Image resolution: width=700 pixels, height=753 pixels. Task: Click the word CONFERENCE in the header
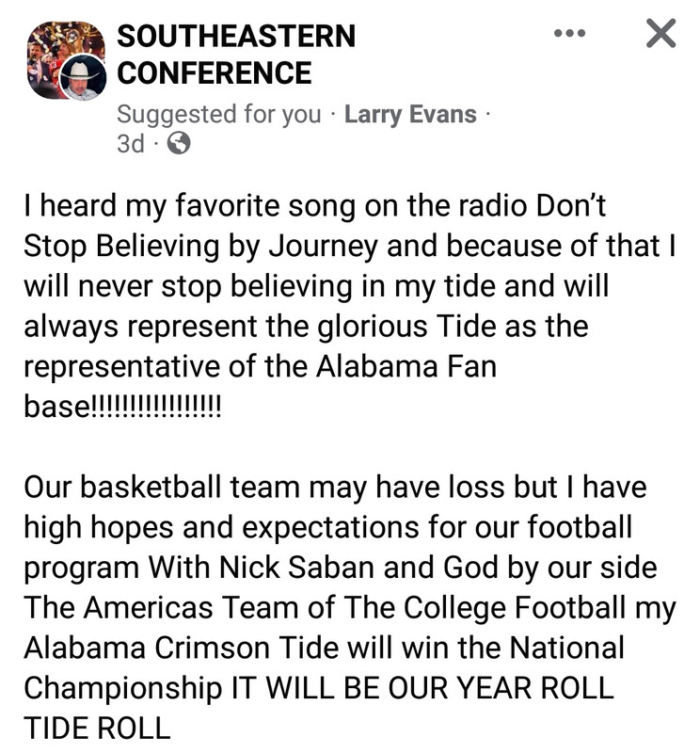coord(215,73)
